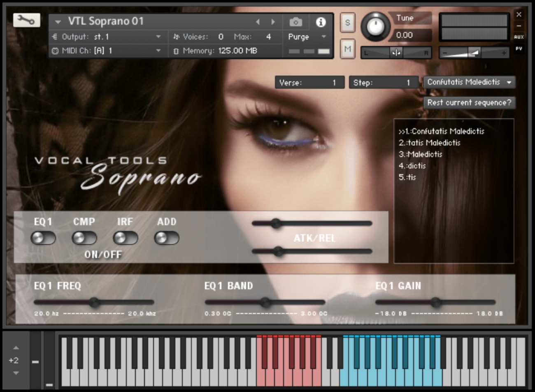
Task: Click the camera snapshot icon
Action: pyautogui.click(x=295, y=22)
